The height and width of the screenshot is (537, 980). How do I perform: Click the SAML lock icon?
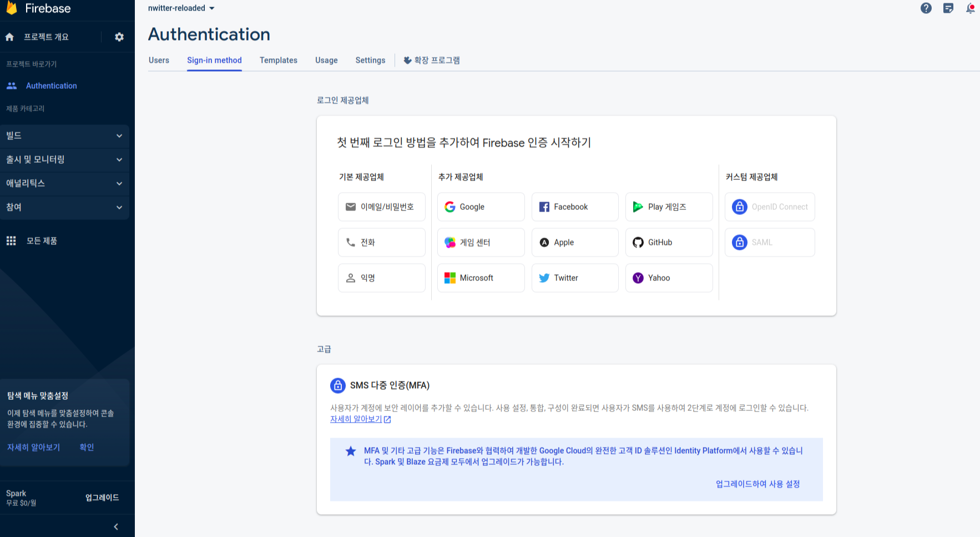740,242
